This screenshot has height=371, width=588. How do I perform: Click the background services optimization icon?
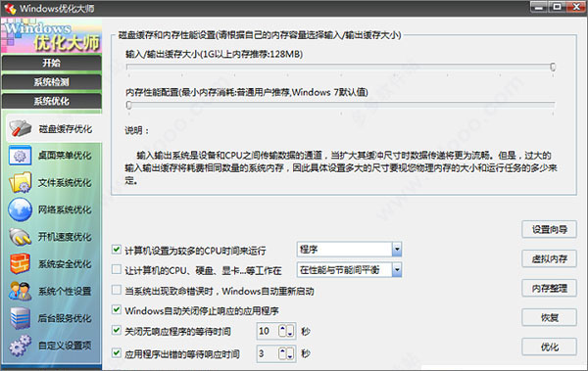[20, 318]
